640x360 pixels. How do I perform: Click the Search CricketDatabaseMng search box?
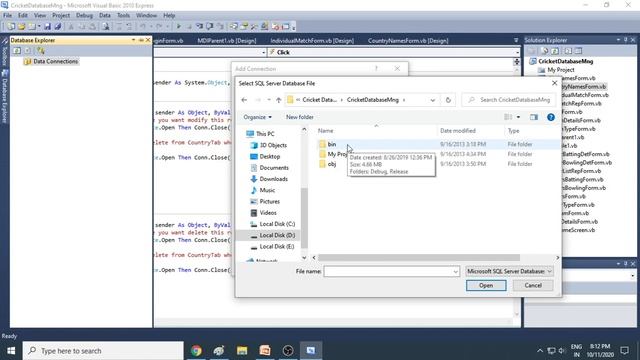click(509, 100)
